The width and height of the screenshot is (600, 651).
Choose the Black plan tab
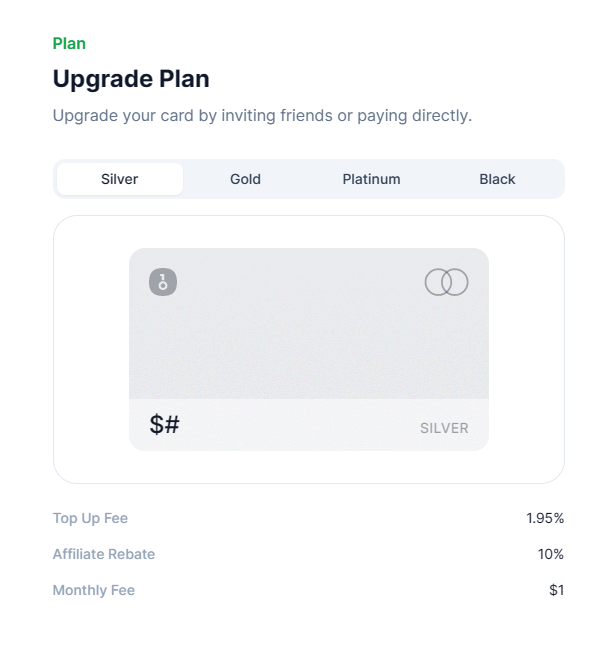[x=497, y=179]
